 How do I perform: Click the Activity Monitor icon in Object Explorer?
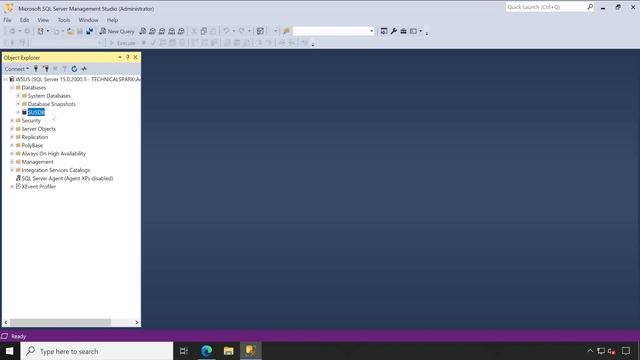(84, 69)
